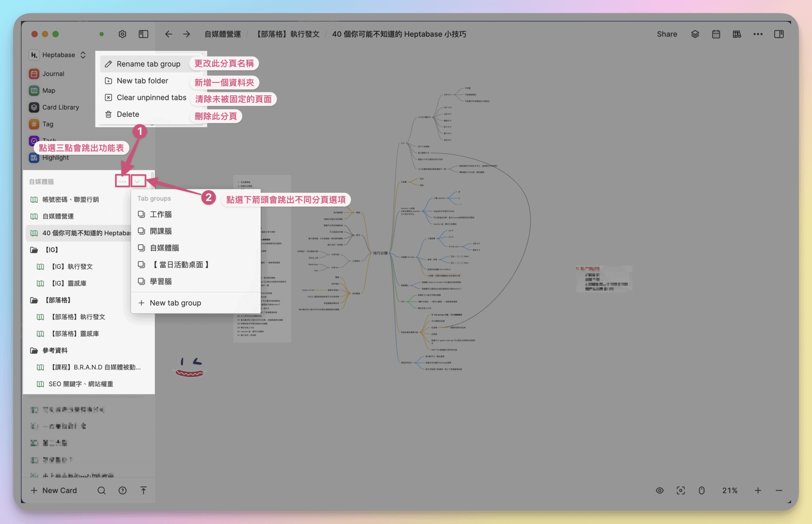Toggle the eye visibility icon
Screen dimensions: 812x524
pyautogui.click(x=660, y=491)
